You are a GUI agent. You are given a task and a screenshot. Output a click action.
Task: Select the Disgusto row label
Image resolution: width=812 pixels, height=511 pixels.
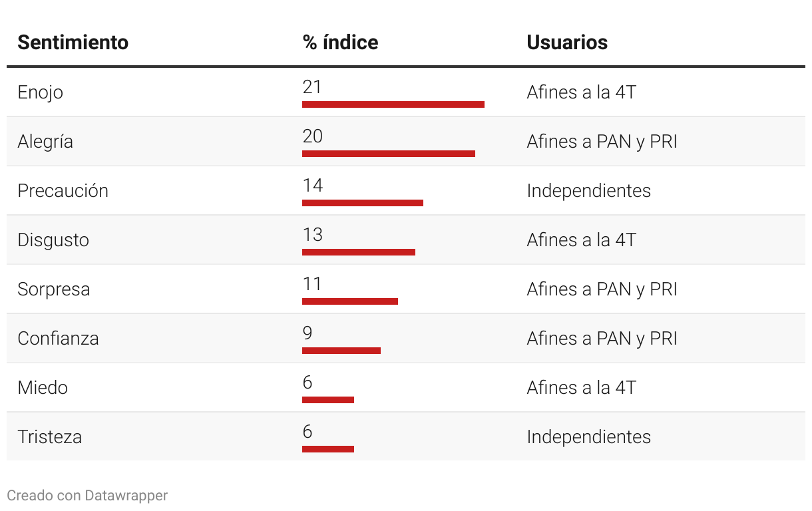53,240
